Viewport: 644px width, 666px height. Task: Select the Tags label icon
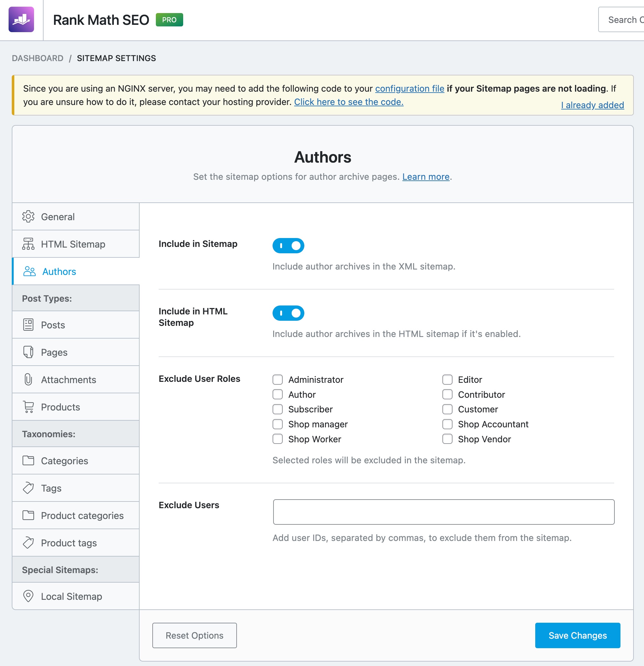click(29, 488)
